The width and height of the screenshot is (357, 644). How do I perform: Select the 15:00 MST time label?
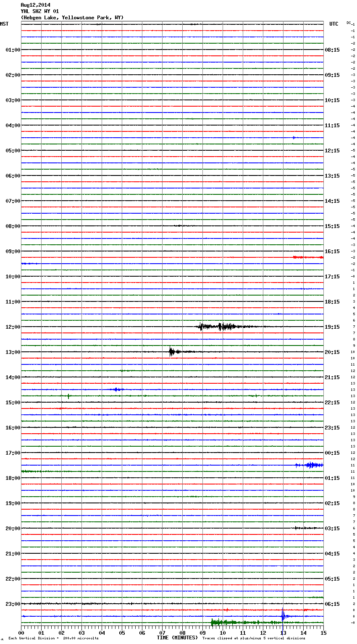pos(13,403)
